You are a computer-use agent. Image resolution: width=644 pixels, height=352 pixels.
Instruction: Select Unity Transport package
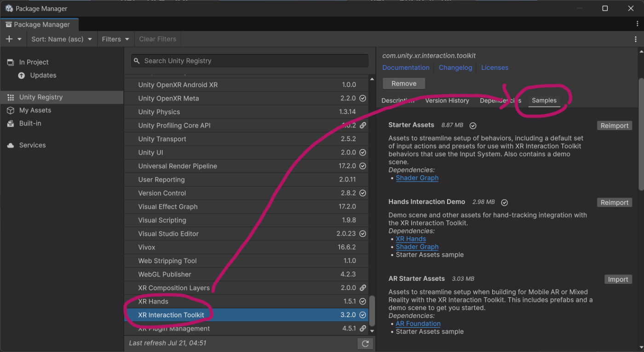247,139
